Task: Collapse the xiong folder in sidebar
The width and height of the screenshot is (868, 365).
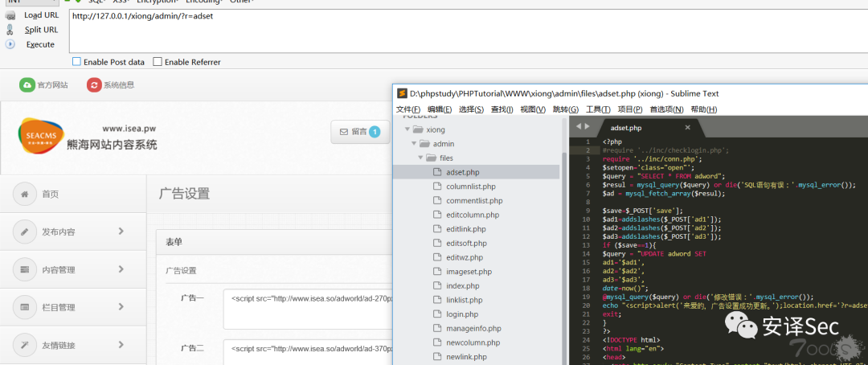Action: (407, 129)
